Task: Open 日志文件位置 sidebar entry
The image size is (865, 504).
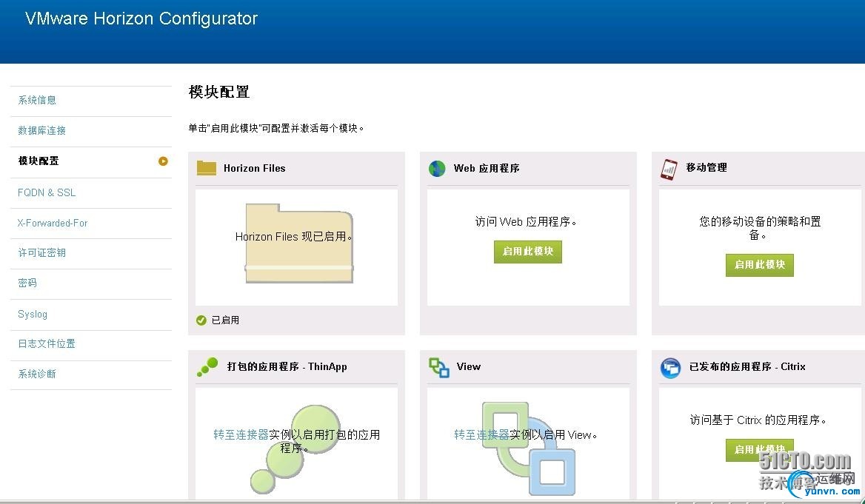Action: (47, 343)
